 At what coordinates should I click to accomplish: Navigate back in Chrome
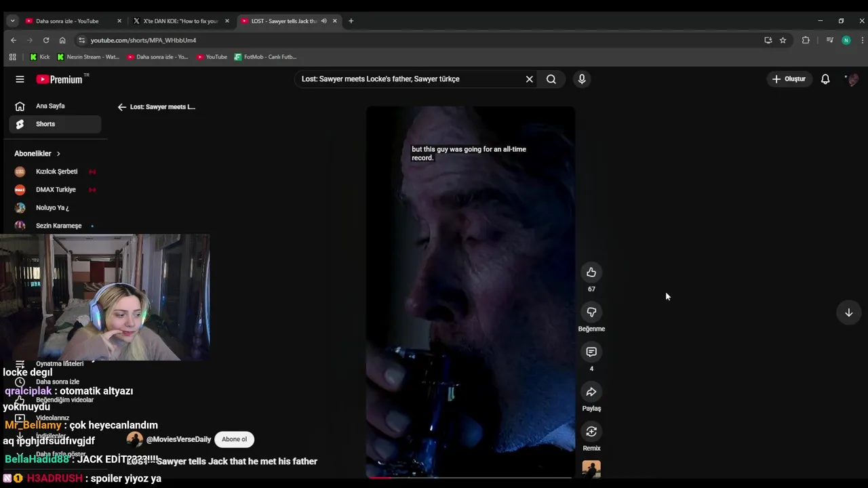(14, 40)
